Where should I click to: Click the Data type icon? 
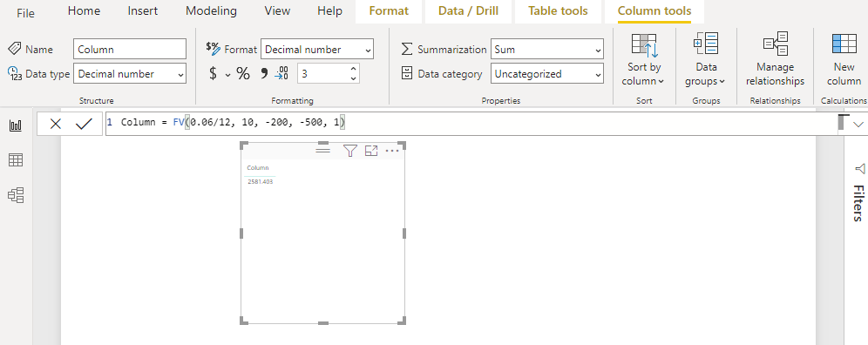click(x=15, y=74)
